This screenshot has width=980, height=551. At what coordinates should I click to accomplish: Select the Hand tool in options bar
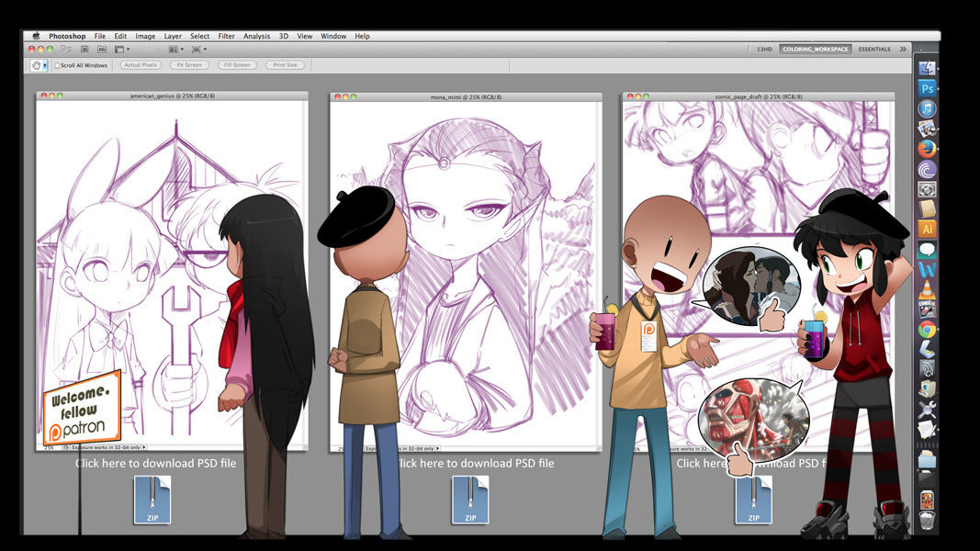36,65
